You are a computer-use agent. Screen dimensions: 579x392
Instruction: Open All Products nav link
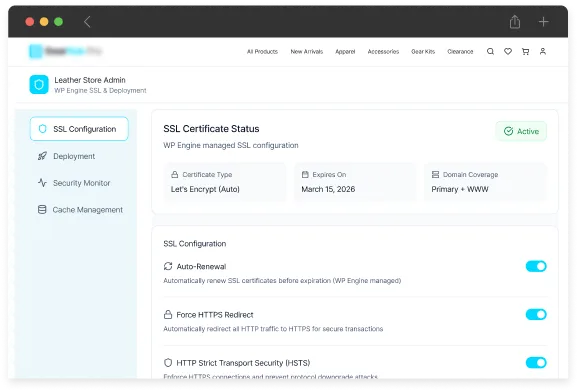pos(262,52)
